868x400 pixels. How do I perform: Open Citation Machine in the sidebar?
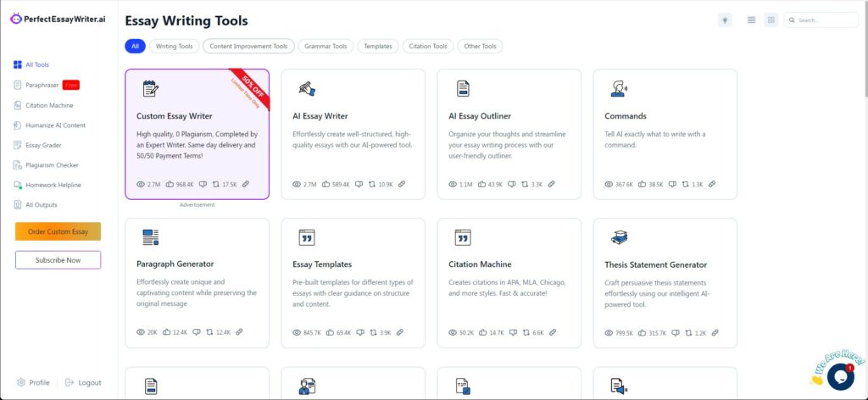point(43,105)
